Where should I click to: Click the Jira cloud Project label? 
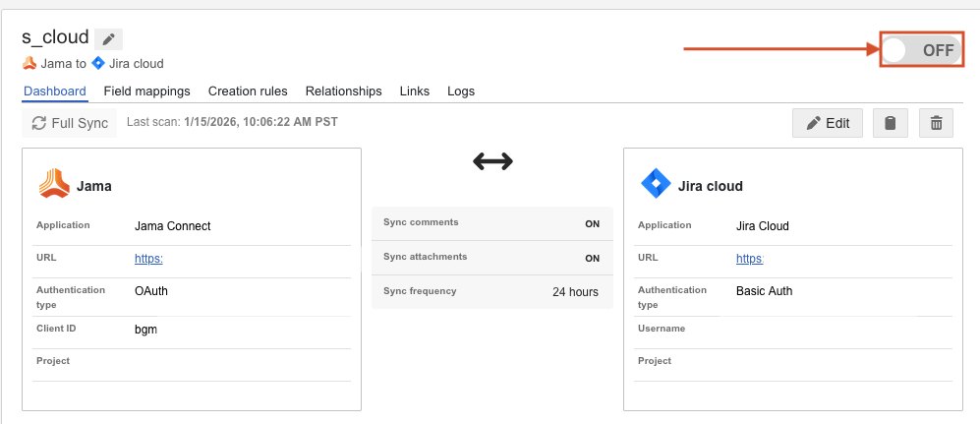tap(655, 361)
